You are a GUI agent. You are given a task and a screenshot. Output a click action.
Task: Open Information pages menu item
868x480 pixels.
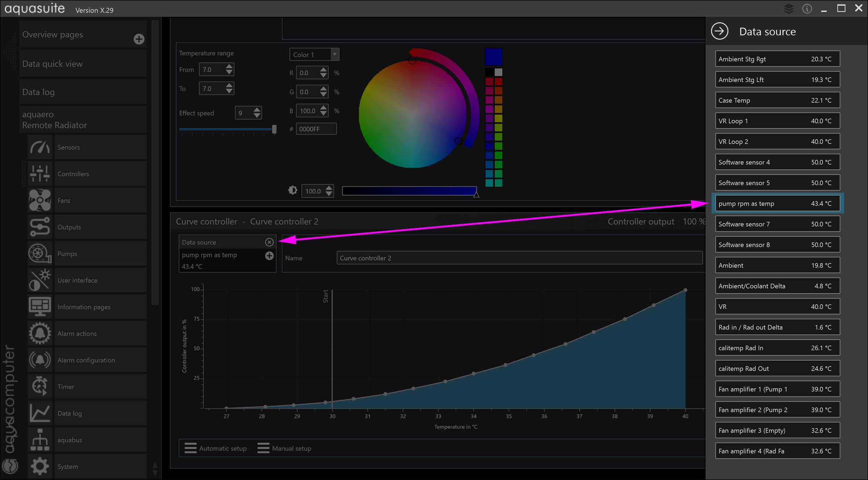click(84, 307)
